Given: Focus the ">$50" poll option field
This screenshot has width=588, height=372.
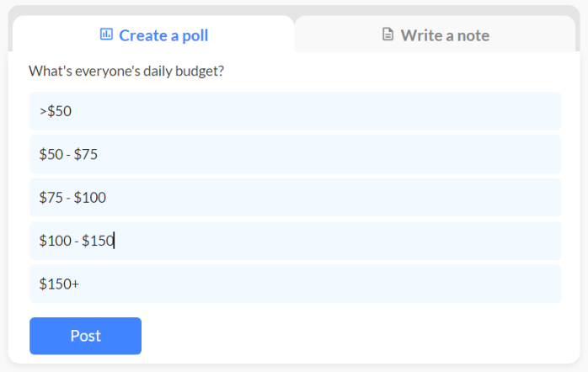Looking at the screenshot, I should click(295, 110).
